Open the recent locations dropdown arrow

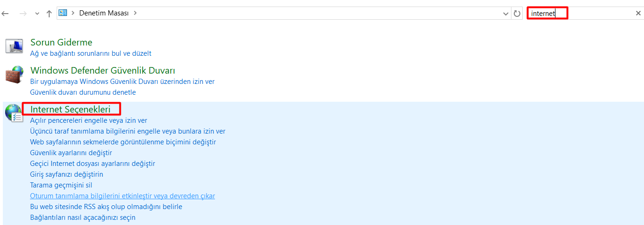tap(37, 14)
